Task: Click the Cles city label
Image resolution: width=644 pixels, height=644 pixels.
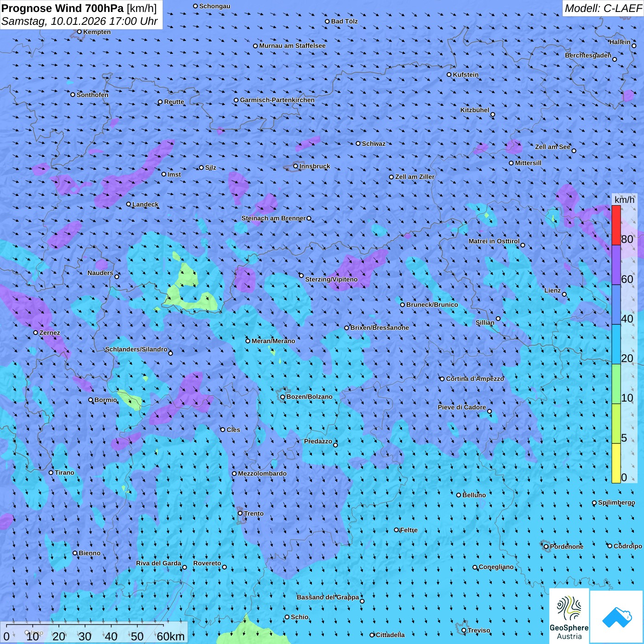Action: point(233,430)
